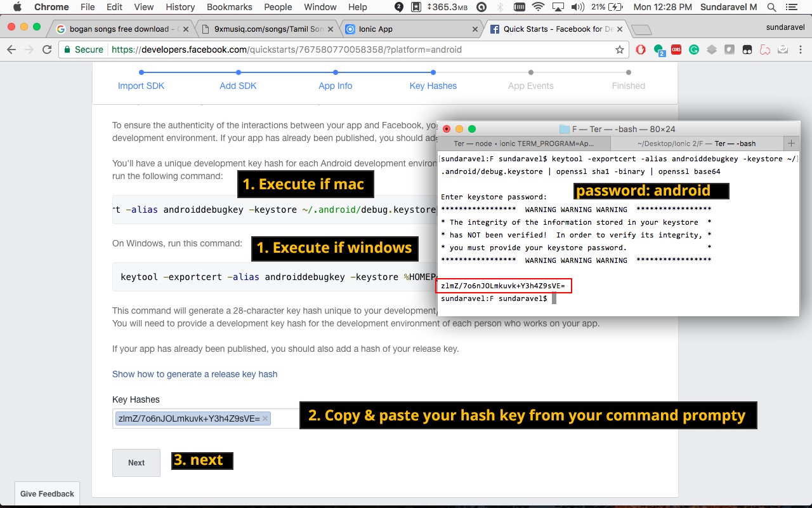Click the forward navigation arrow
The width and height of the screenshot is (812, 508).
pos(29,50)
